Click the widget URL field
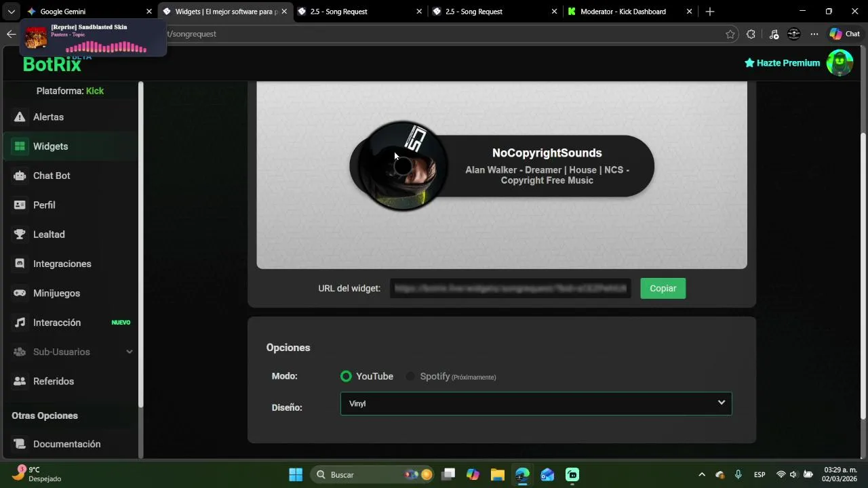Screen dimensions: 868x488 point(510,289)
